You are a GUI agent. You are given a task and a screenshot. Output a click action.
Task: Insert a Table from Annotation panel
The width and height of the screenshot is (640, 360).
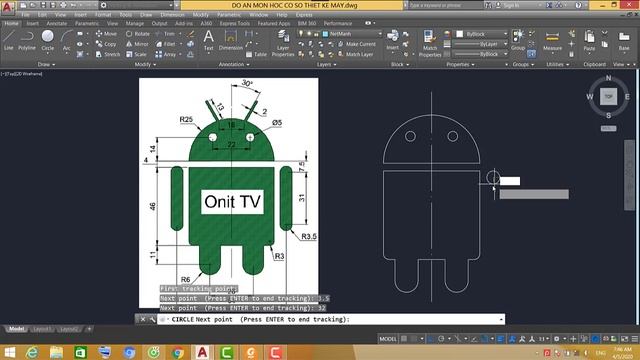point(256,54)
